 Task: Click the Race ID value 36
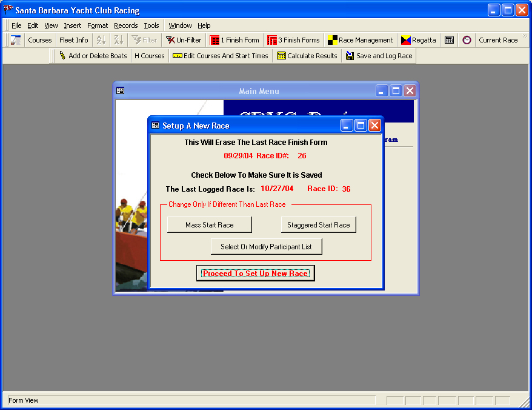point(346,189)
